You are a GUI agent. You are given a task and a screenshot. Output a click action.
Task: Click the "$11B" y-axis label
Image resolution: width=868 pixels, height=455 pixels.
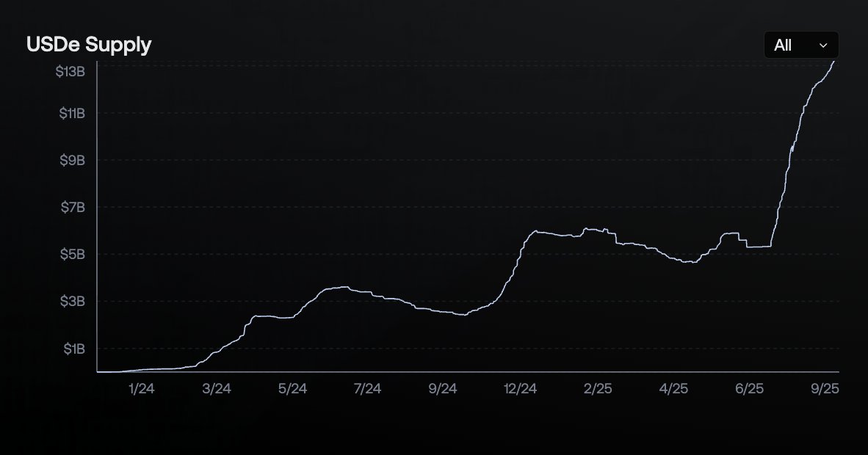pyautogui.click(x=72, y=113)
